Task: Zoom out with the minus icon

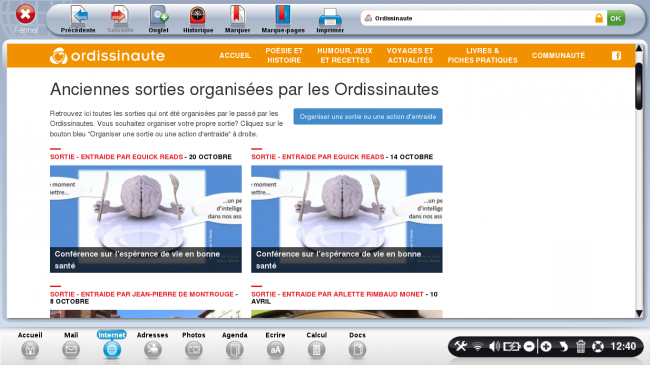Action: (x=529, y=346)
